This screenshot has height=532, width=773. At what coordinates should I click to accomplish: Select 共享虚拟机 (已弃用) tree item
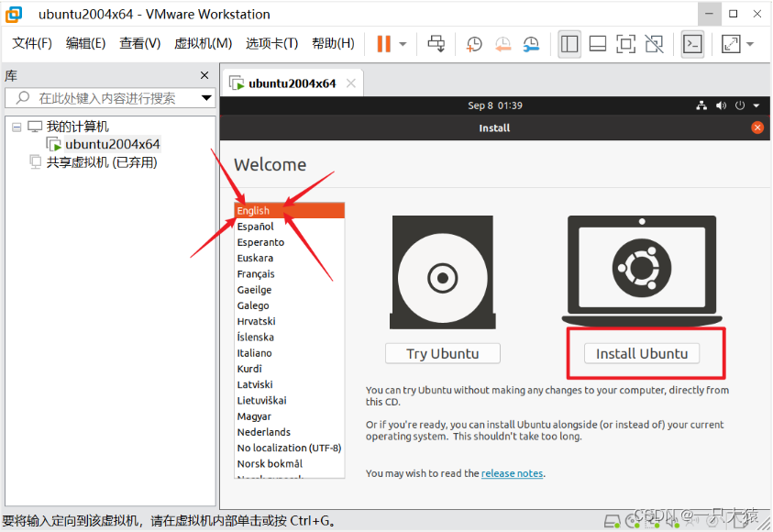[102, 162]
